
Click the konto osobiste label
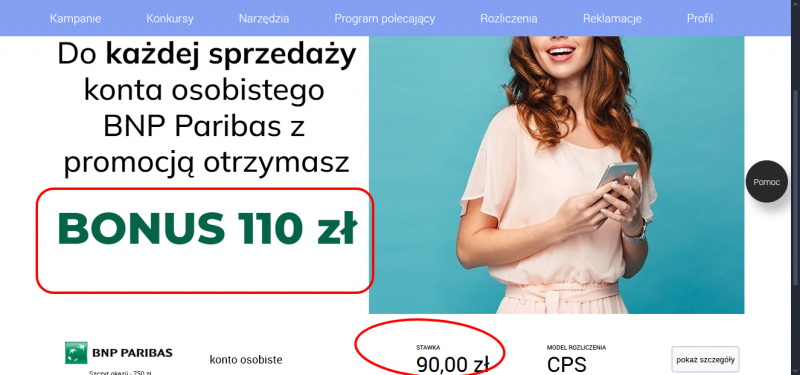pyautogui.click(x=246, y=360)
